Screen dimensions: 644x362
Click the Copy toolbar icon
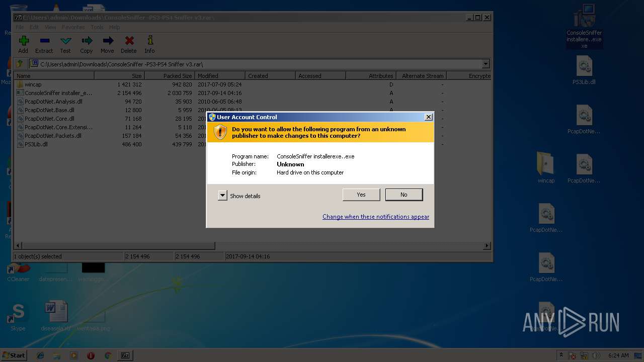(x=87, y=41)
